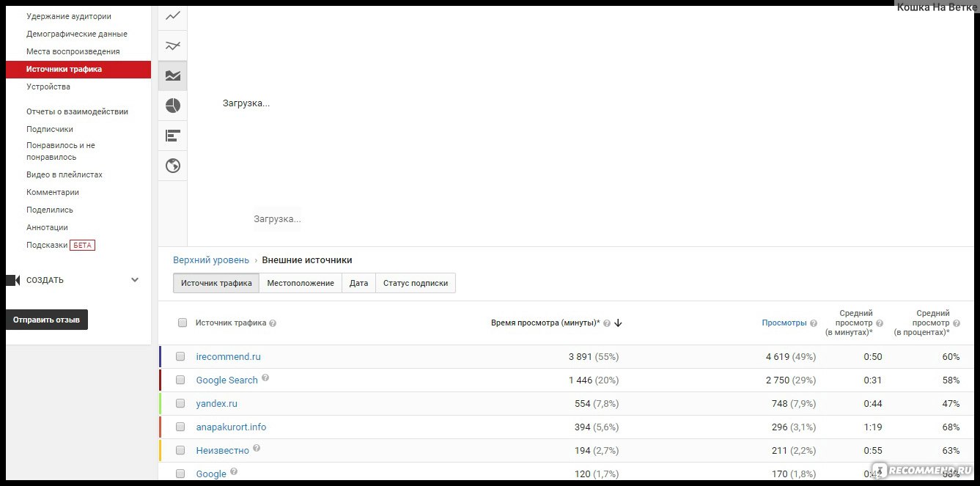
Task: Click the Внешние источники breadcrumb text
Action: [307, 260]
